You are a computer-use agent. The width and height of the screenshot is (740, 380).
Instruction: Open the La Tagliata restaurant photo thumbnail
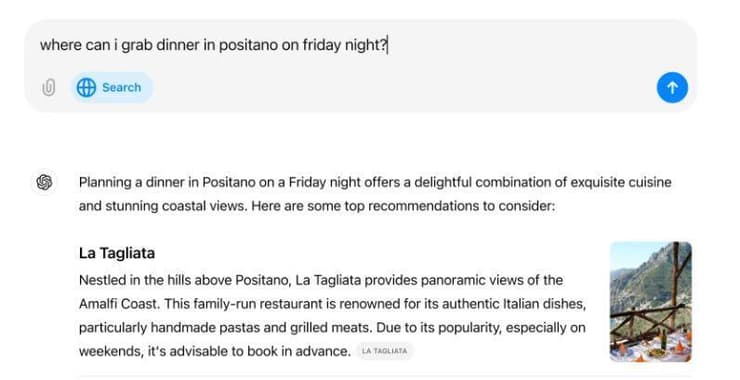650,302
